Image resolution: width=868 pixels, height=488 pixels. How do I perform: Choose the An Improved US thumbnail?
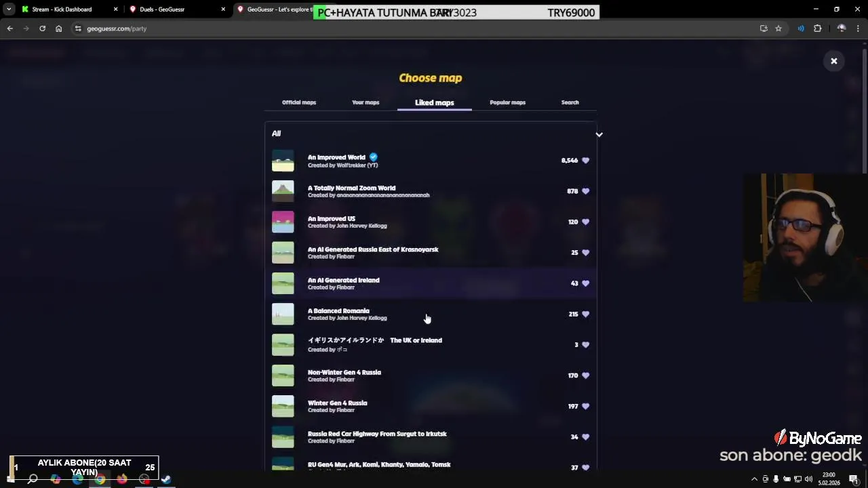[283, 222]
